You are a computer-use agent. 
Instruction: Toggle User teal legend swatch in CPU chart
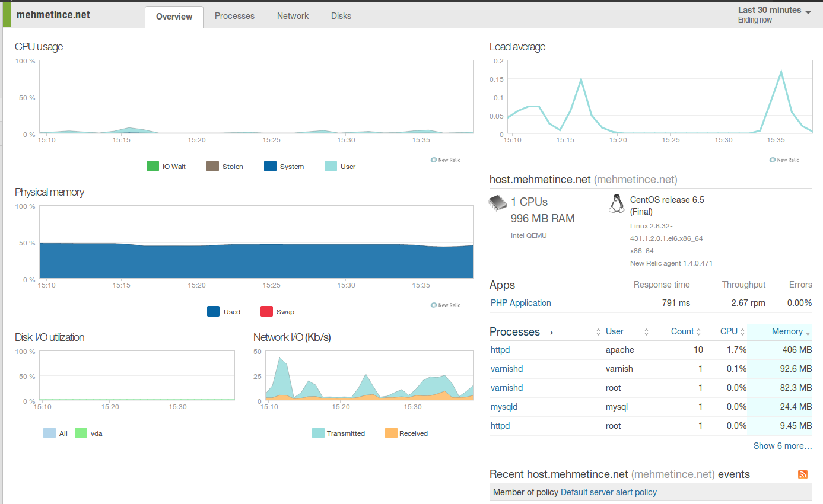[331, 167]
